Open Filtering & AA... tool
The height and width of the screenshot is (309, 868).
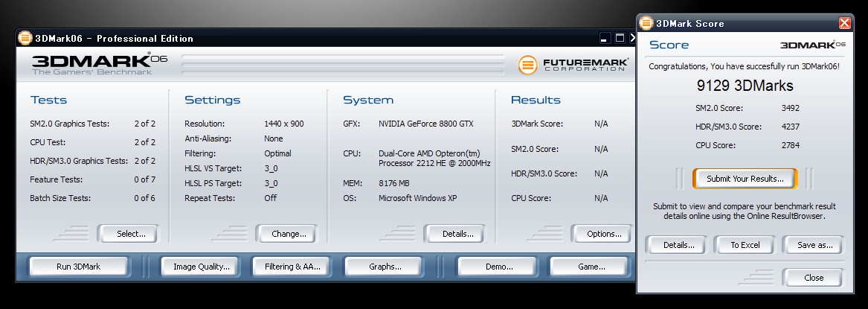tap(291, 267)
